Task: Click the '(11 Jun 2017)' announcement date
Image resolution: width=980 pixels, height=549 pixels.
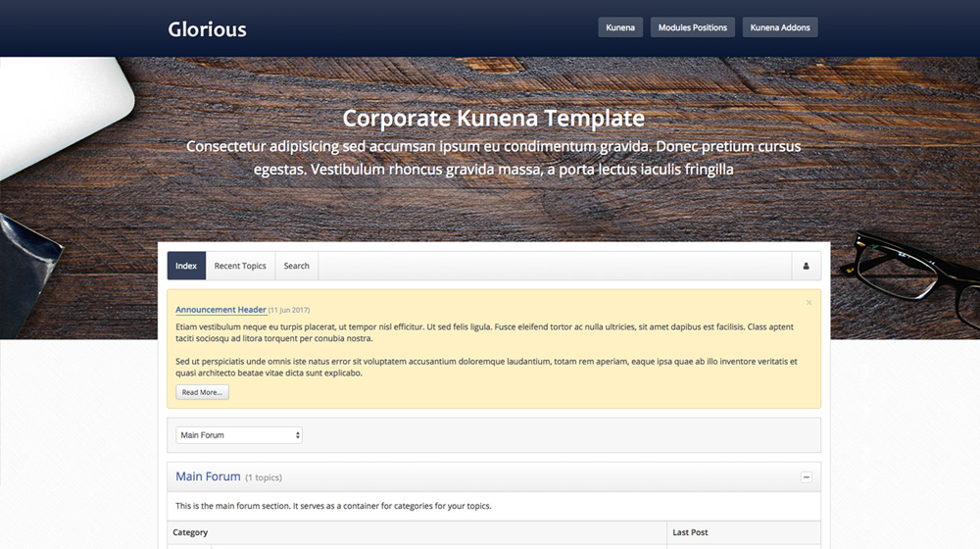Action: point(289,310)
